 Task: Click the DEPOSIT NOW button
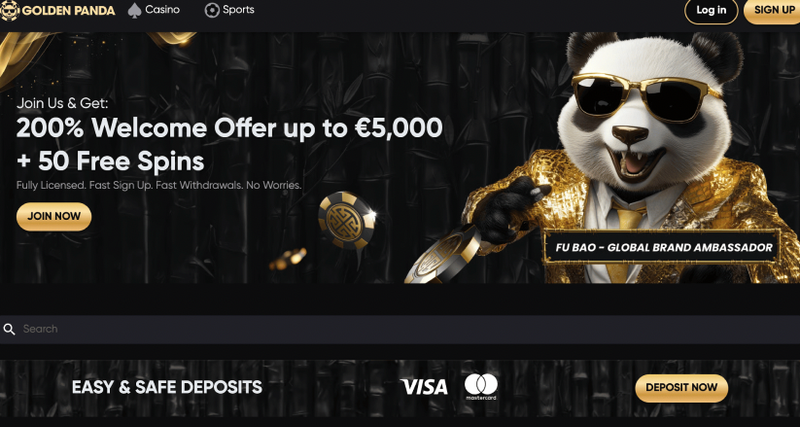[682, 388]
